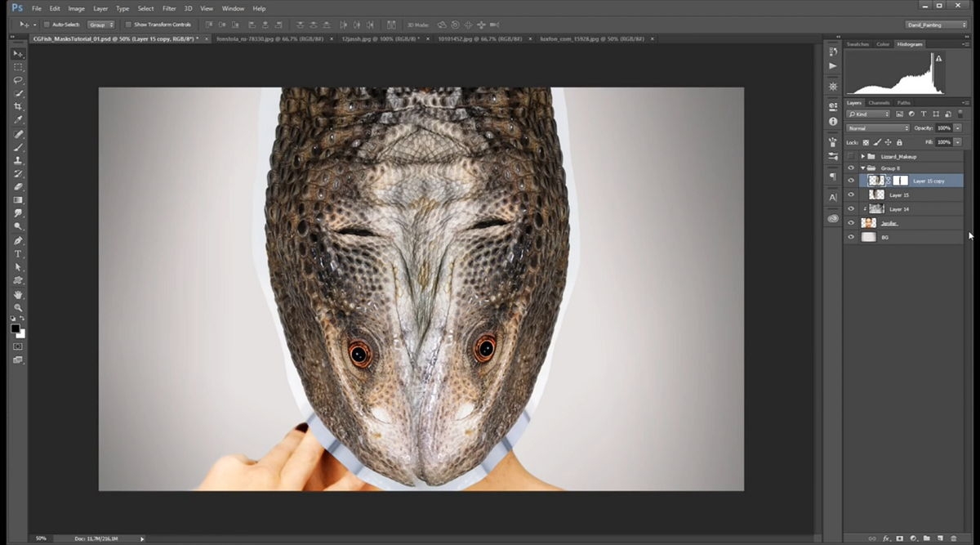
Task: Select the Crop tool
Action: tap(18, 107)
